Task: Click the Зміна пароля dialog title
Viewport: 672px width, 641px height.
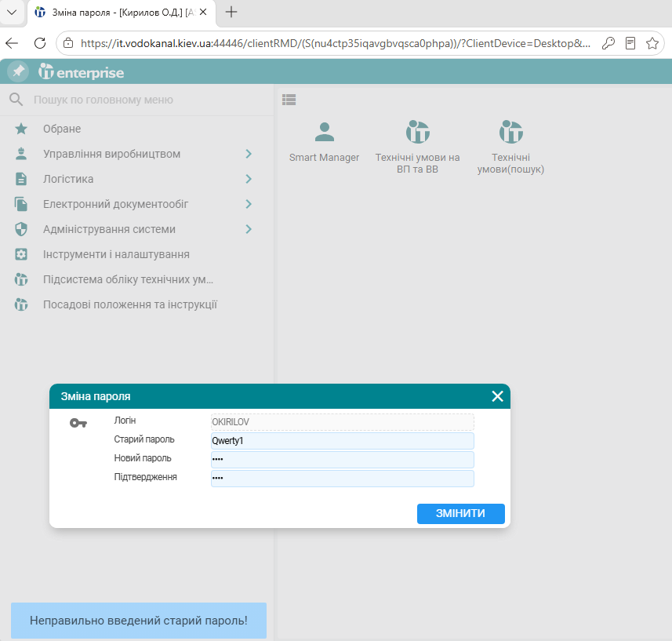Action: (x=96, y=396)
